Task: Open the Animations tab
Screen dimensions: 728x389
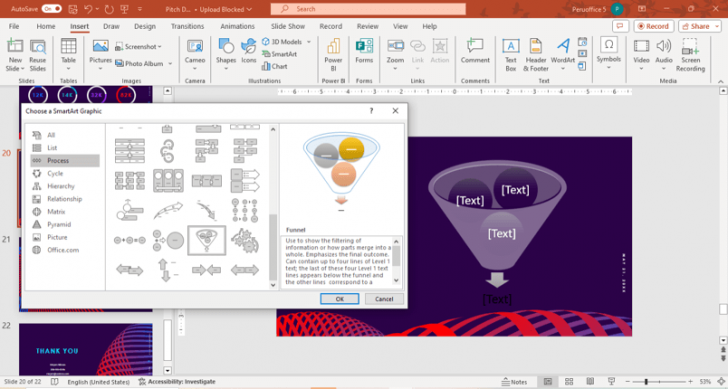Action: [x=237, y=26]
